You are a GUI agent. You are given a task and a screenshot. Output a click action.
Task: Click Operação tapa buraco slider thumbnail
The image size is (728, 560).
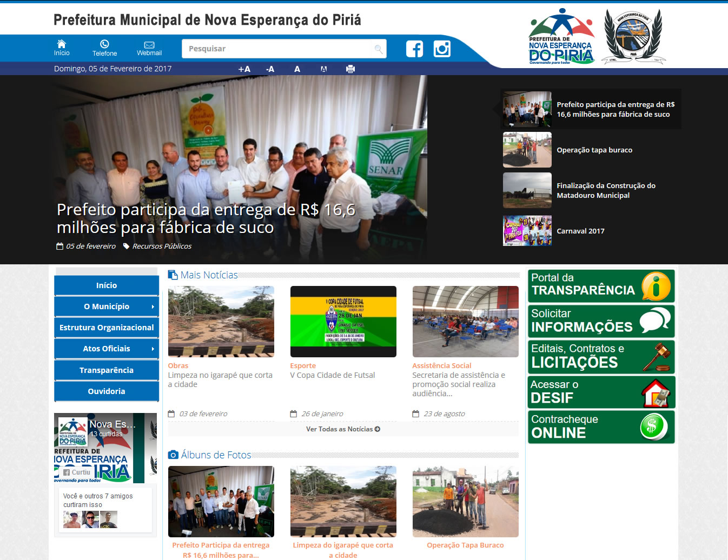527,150
